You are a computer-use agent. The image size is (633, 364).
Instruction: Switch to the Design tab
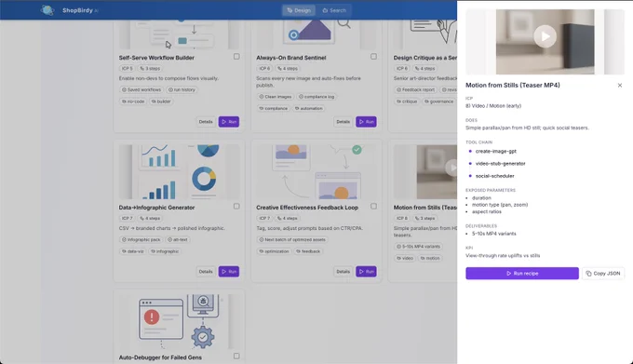(x=299, y=10)
